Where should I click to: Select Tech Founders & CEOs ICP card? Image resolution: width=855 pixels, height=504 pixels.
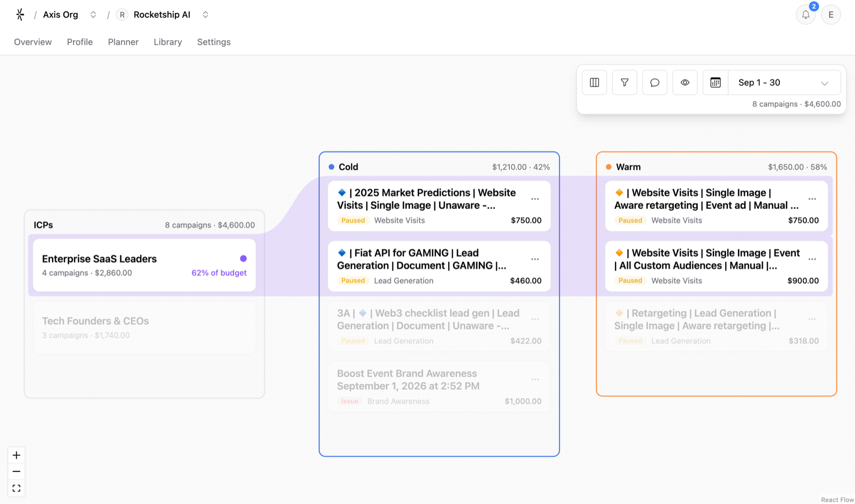[144, 328]
